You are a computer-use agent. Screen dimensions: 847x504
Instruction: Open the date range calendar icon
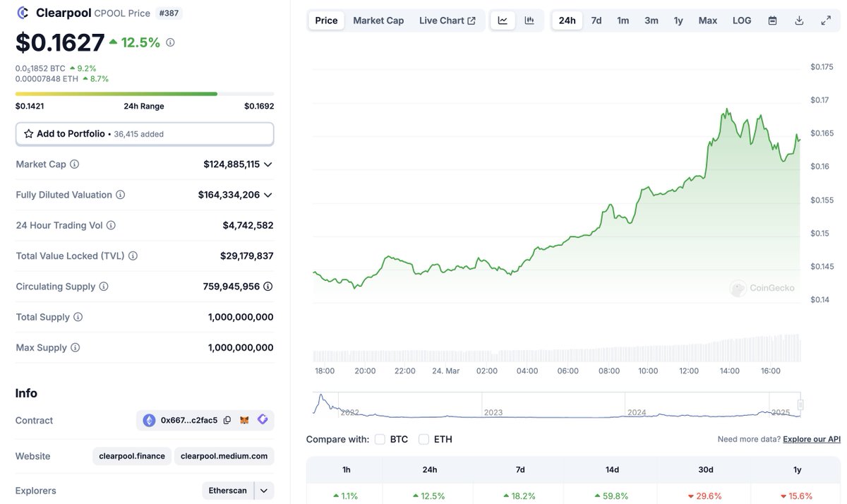pyautogui.click(x=772, y=20)
